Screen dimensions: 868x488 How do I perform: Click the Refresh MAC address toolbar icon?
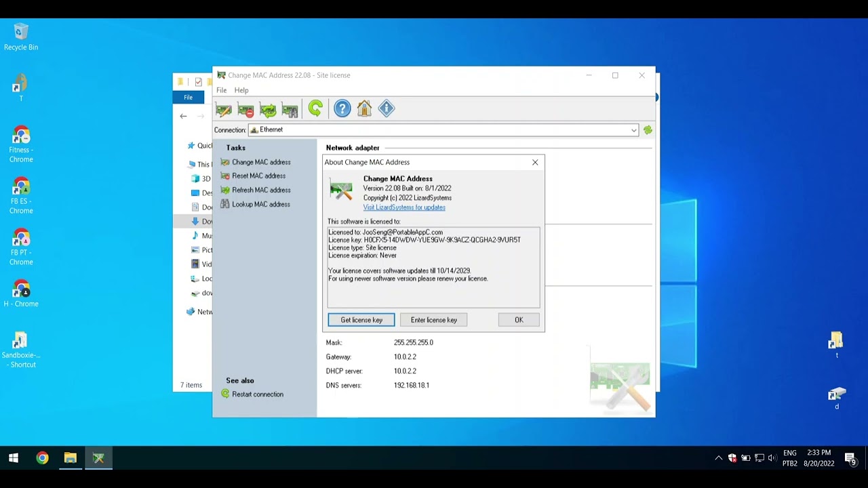click(x=268, y=109)
